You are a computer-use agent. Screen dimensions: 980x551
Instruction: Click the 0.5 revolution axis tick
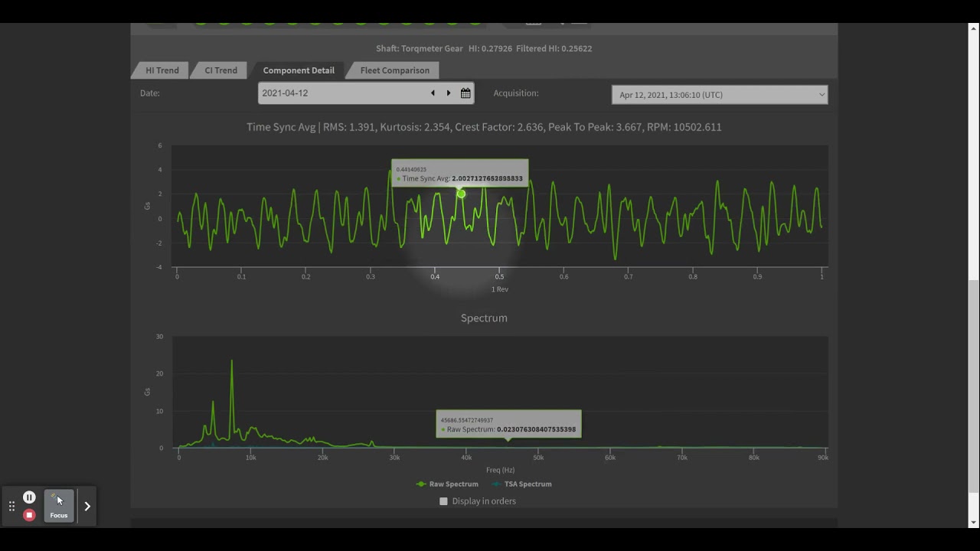pyautogui.click(x=499, y=277)
